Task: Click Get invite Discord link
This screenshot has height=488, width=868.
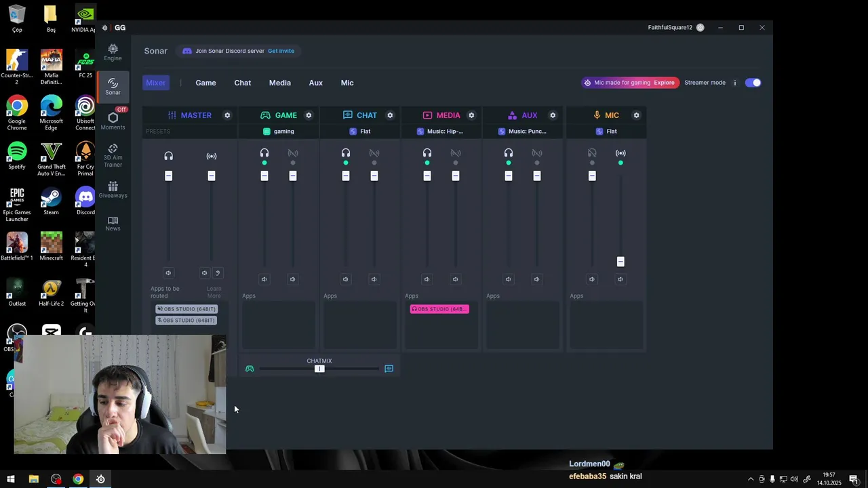Action: (x=281, y=51)
